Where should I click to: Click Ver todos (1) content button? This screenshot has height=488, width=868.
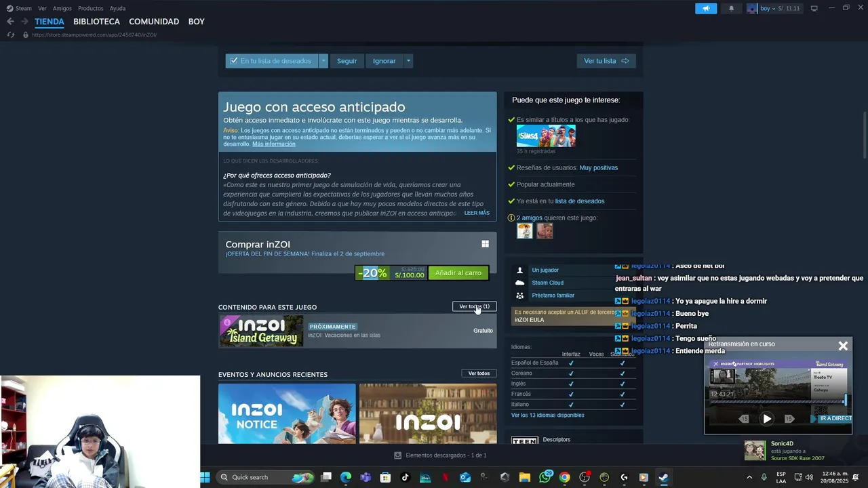click(474, 306)
